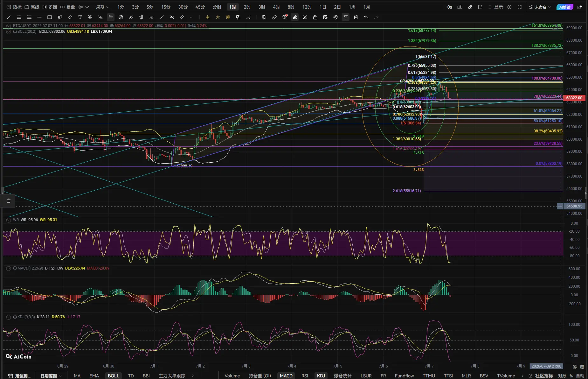Select the text annotation tool

pos(80,17)
